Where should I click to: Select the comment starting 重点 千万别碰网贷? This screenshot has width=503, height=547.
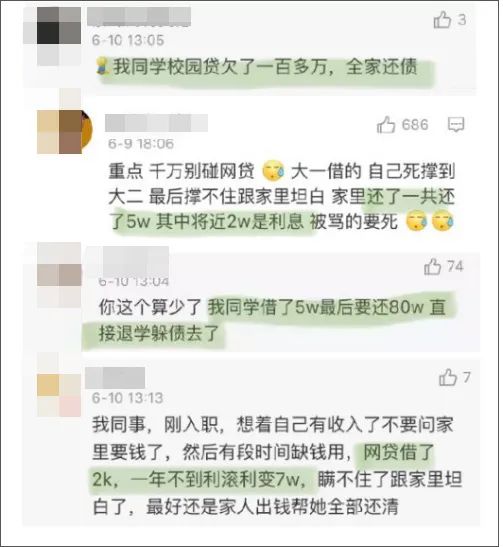281,196
